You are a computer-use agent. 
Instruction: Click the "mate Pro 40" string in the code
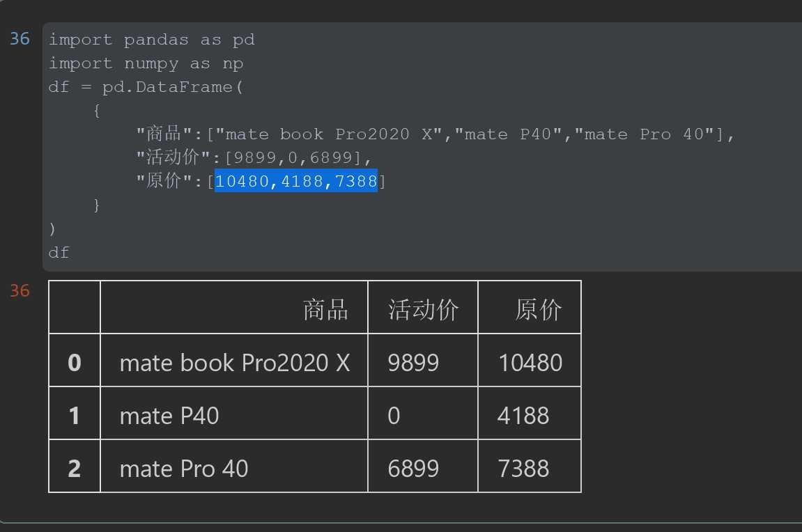pyautogui.click(x=644, y=134)
